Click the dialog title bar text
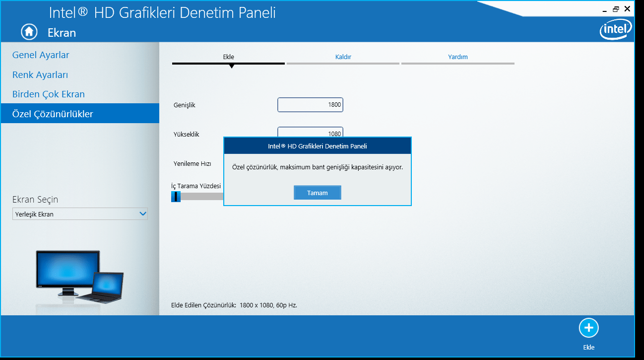 point(318,146)
